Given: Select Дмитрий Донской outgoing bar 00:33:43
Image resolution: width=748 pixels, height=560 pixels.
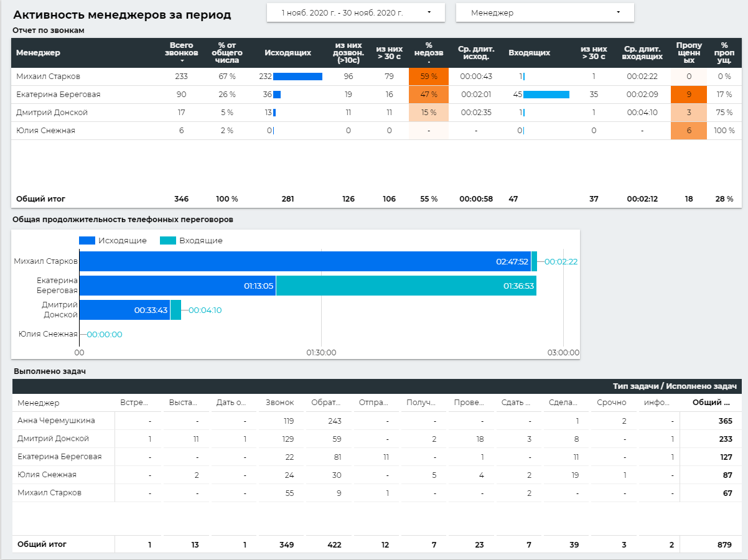Looking at the screenshot, I should (x=124, y=310).
